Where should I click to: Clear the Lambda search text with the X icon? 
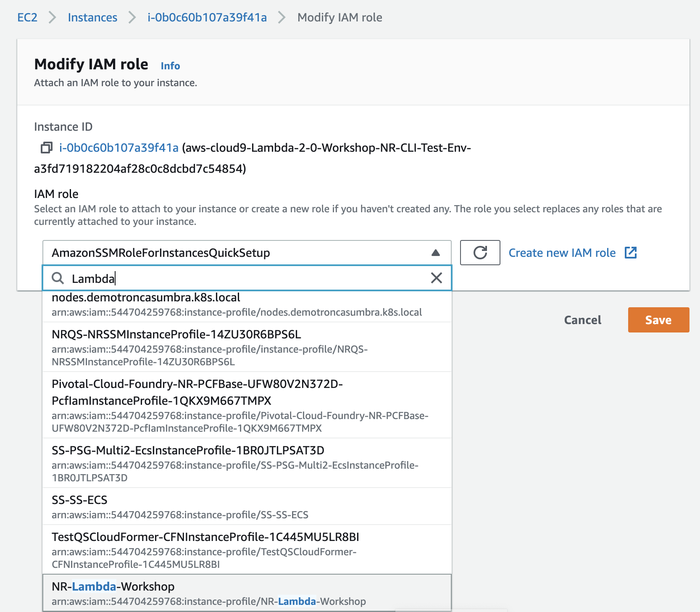tap(437, 278)
